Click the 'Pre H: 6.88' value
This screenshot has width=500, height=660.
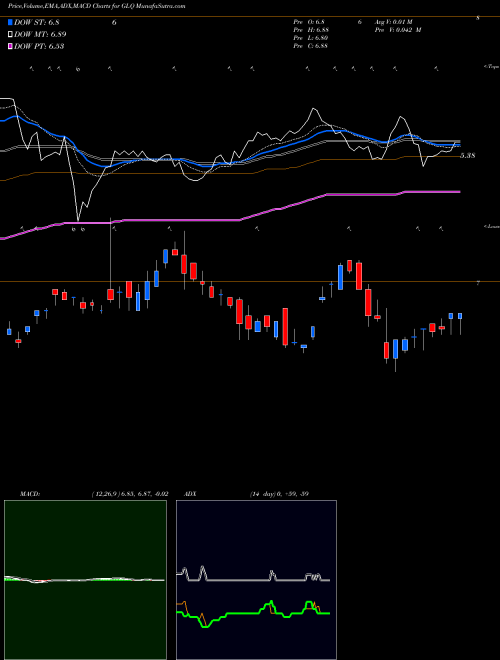click(311, 30)
